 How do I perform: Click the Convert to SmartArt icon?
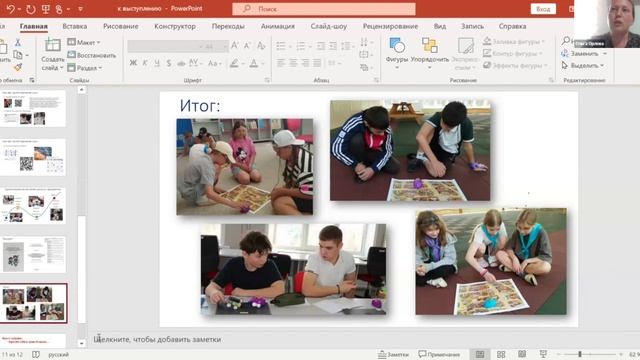pos(364,67)
